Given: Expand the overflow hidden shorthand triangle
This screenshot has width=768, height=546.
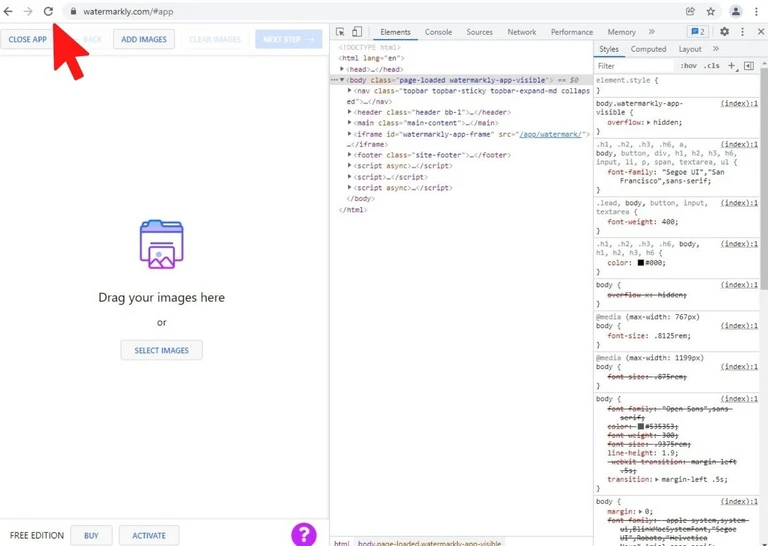Looking at the screenshot, I should click(x=648, y=122).
